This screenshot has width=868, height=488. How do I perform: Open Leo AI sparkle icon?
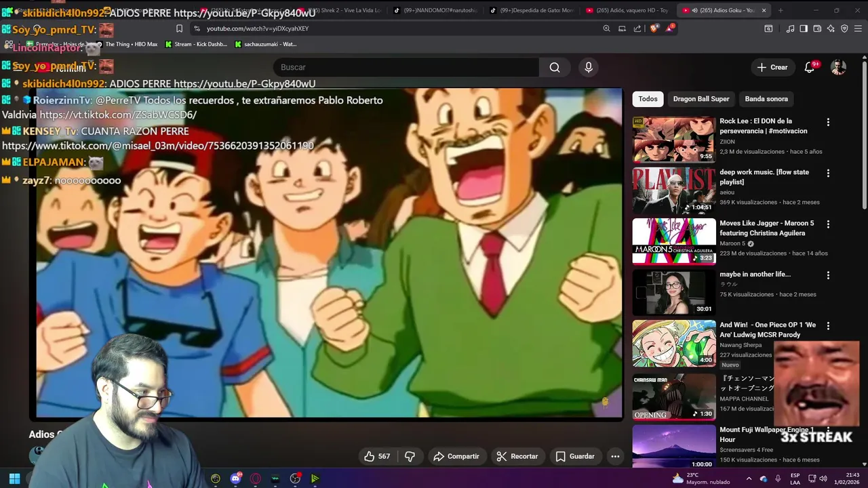point(831,28)
